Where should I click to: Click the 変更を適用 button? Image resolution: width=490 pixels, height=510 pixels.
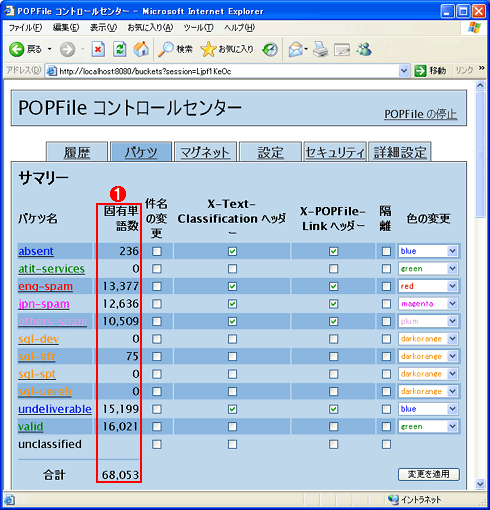pos(429,474)
